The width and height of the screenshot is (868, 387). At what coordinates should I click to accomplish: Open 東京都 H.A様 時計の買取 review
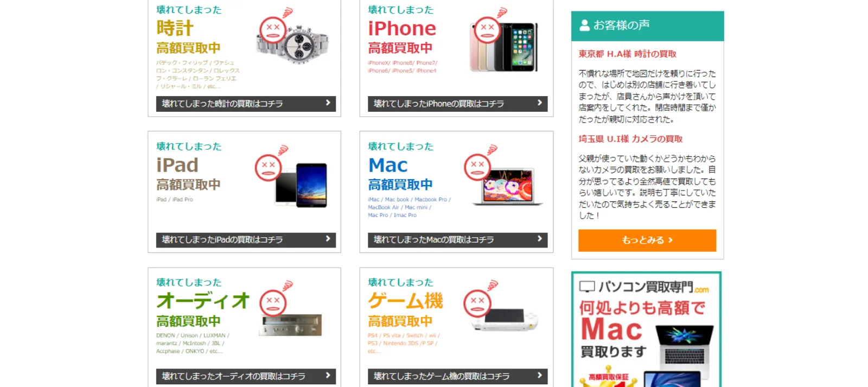click(x=628, y=54)
